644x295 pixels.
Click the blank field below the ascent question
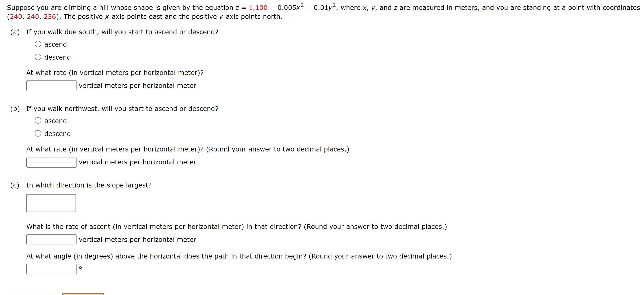tap(51, 240)
